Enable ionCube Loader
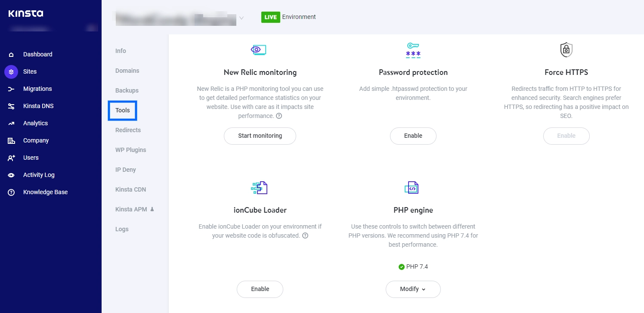The image size is (644, 313). (x=260, y=289)
